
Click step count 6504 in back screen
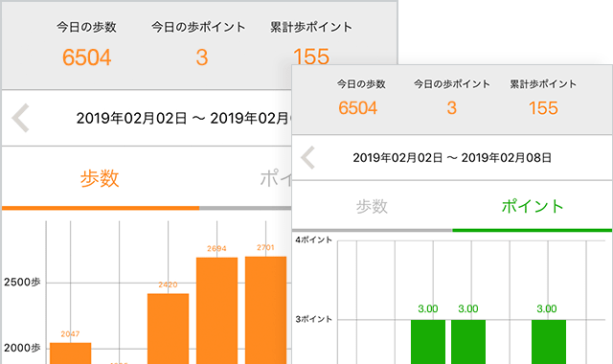(87, 57)
